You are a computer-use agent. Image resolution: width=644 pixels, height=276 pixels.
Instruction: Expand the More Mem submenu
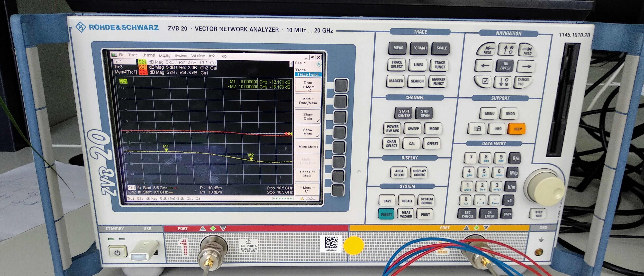(x=308, y=147)
